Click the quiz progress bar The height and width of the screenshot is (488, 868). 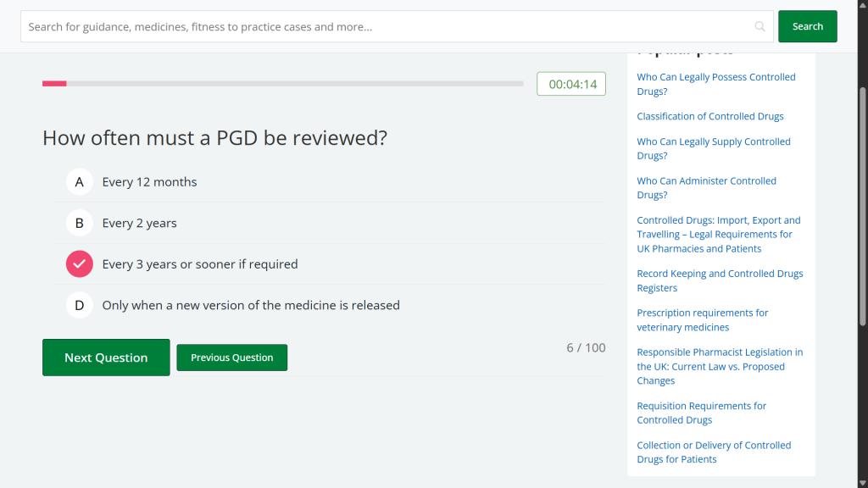(282, 84)
